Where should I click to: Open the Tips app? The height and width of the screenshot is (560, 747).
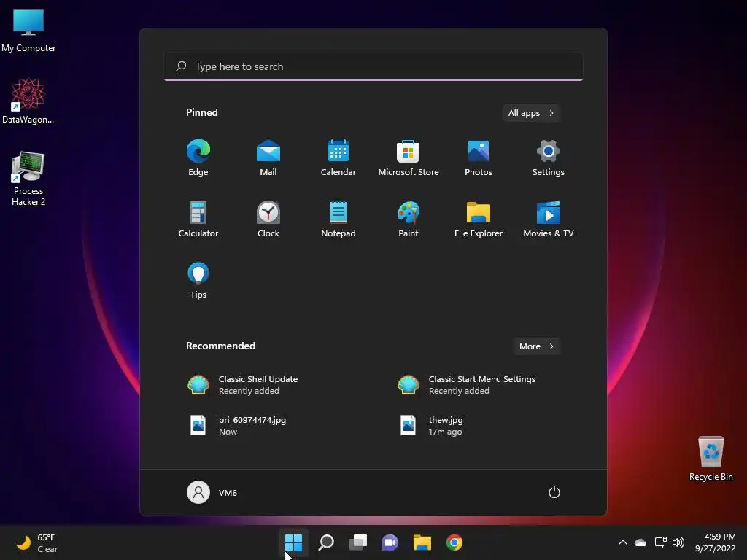[x=198, y=281]
